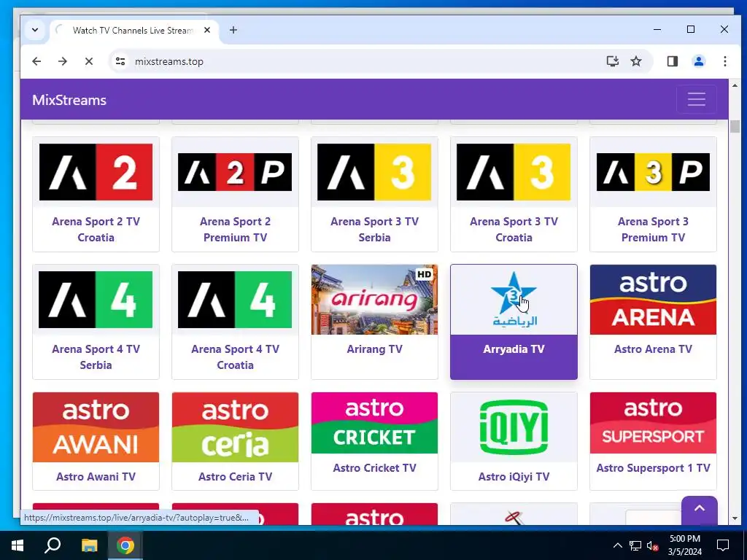This screenshot has height=560, width=747.
Task: Open the Arena Sport 4 TV Serbia link
Action: coord(96,357)
